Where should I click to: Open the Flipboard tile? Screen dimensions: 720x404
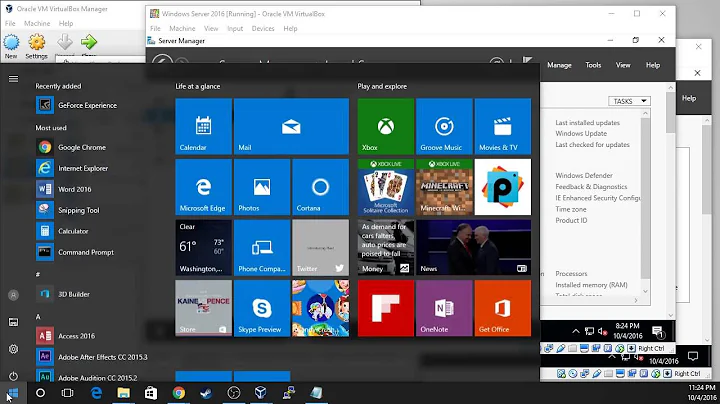[x=386, y=308]
